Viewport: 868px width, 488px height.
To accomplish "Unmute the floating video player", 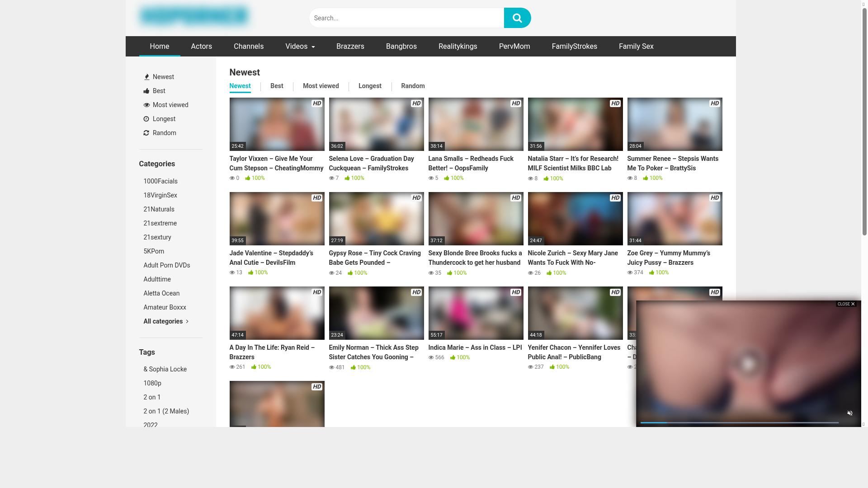I will pos(849,413).
